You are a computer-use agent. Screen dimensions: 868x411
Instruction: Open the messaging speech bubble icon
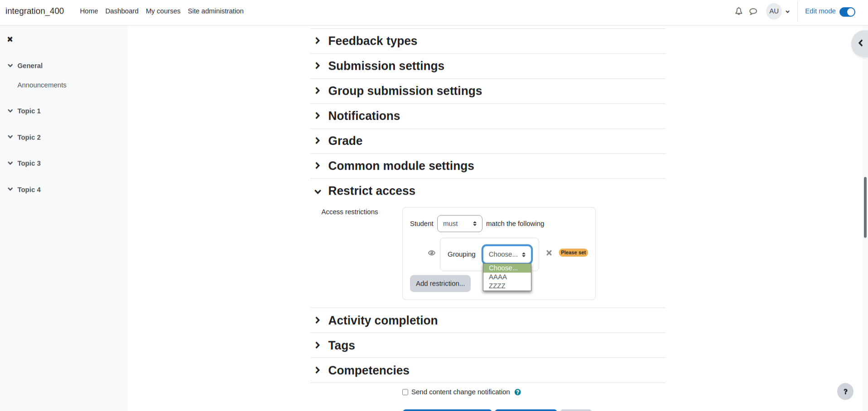tap(753, 11)
